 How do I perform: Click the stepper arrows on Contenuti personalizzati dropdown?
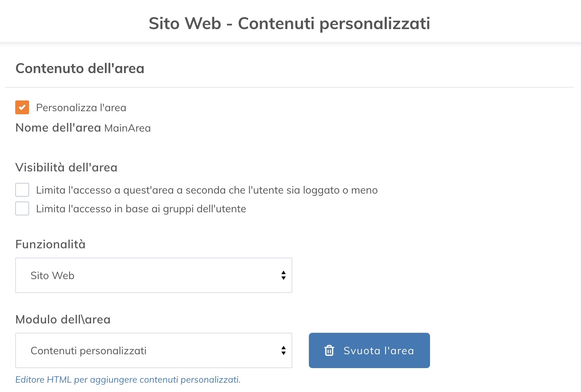click(283, 350)
